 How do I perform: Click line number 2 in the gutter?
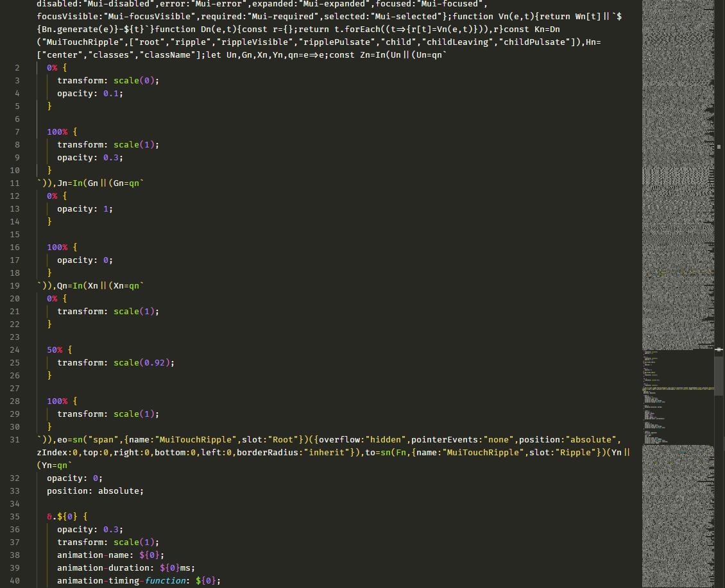(17, 68)
